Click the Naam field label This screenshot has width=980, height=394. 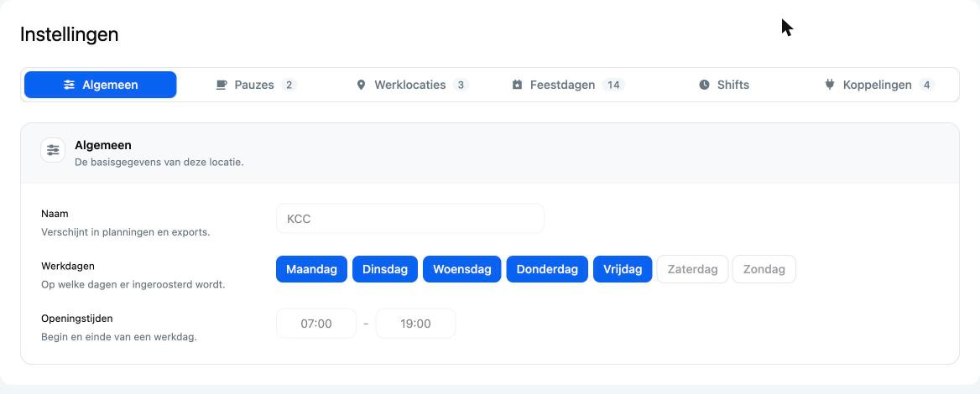pyautogui.click(x=55, y=214)
